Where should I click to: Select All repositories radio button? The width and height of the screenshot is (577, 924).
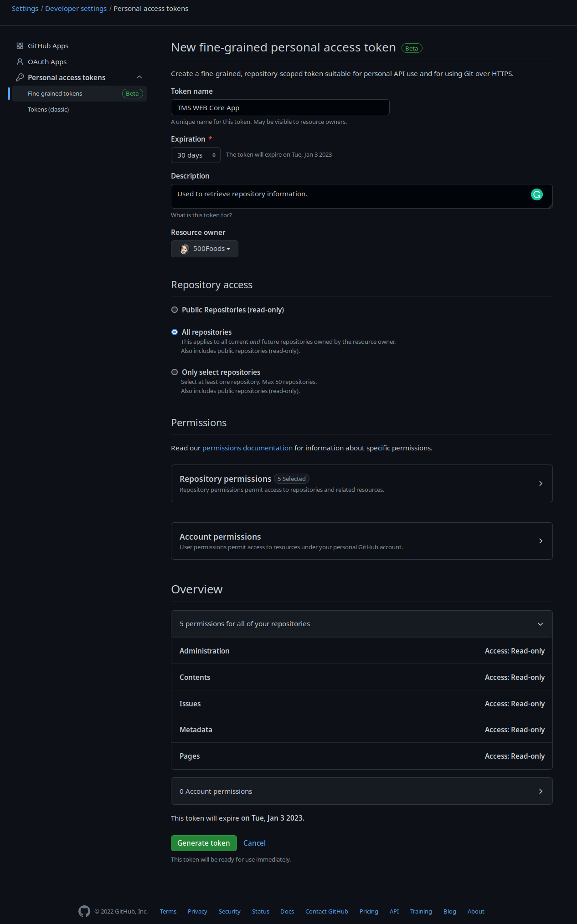click(175, 332)
